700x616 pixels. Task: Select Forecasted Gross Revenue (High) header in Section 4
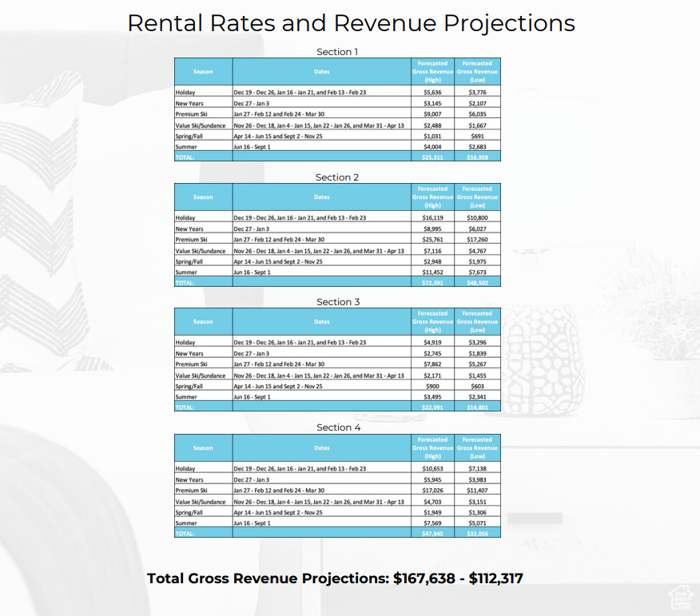click(432, 447)
